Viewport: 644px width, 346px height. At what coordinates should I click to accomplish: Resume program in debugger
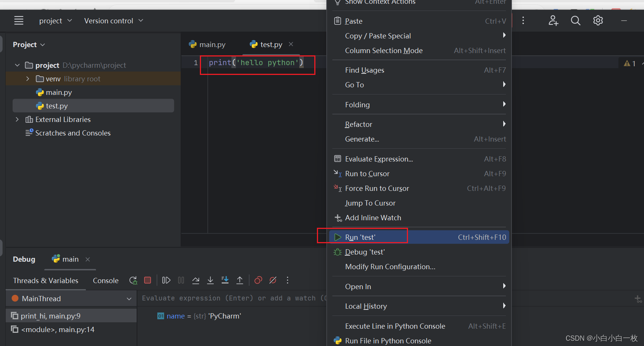click(x=166, y=280)
